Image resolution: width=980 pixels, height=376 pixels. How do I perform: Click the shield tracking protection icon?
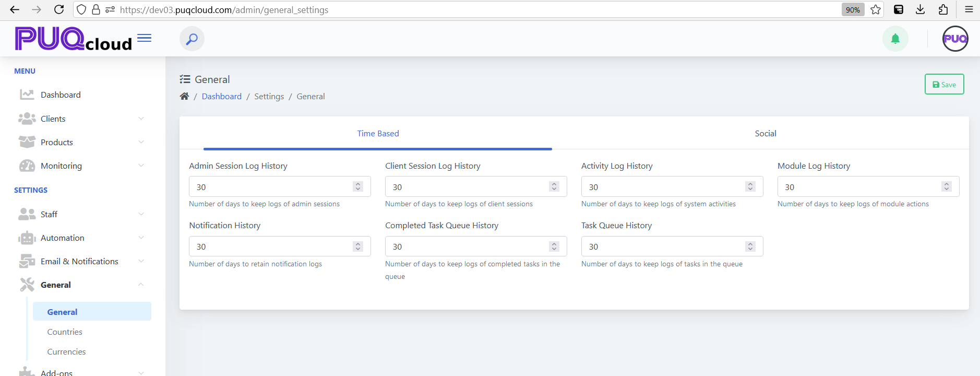pyautogui.click(x=81, y=9)
